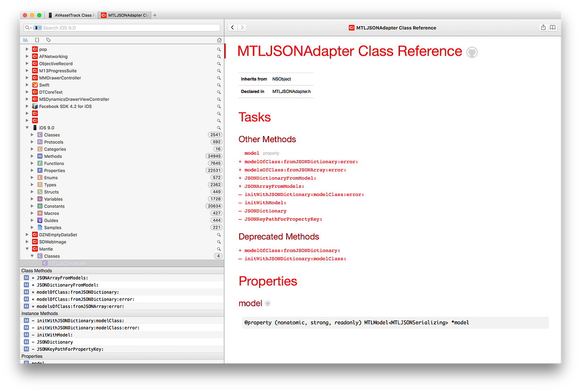The width and height of the screenshot is (581, 392).
Task: Open GitHub icon beside the class title
Action: (472, 52)
